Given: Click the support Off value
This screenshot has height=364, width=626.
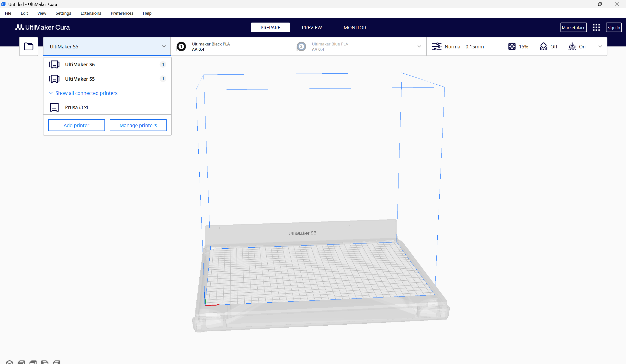Looking at the screenshot, I should (x=554, y=47).
